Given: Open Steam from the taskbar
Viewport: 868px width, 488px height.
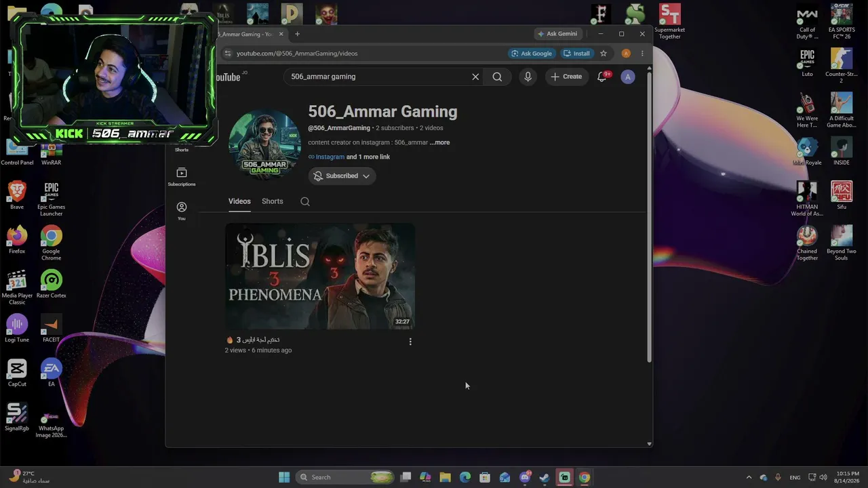Looking at the screenshot, I should [x=544, y=477].
